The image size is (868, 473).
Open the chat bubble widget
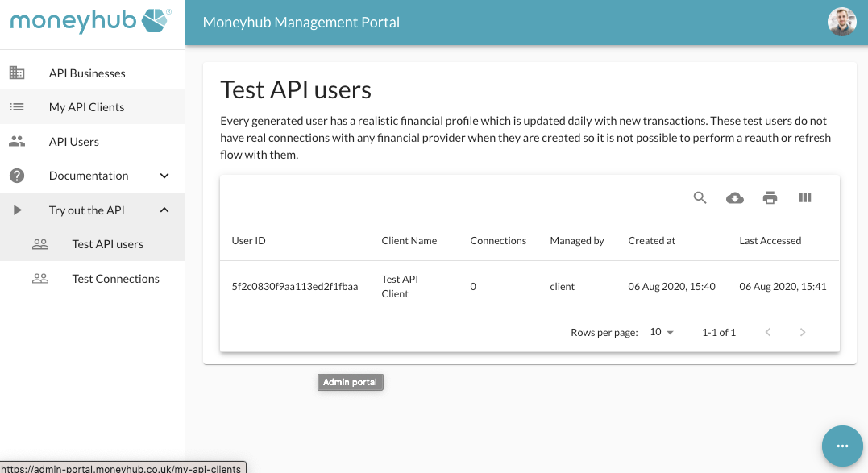(842, 446)
